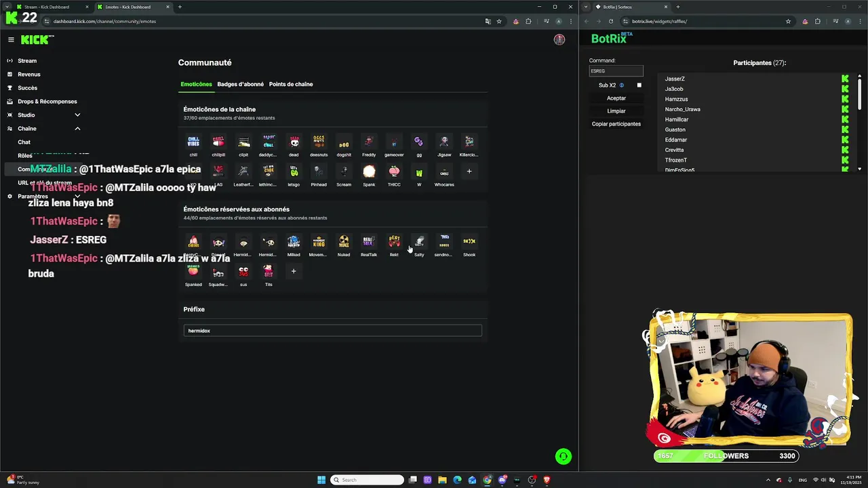Click the Pinhead emote

pos(319,171)
